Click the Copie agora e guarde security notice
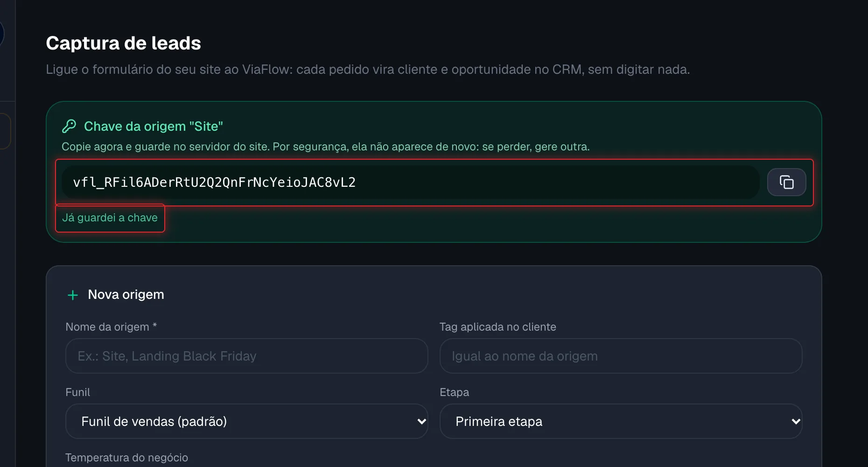This screenshot has height=467, width=868. click(x=326, y=147)
